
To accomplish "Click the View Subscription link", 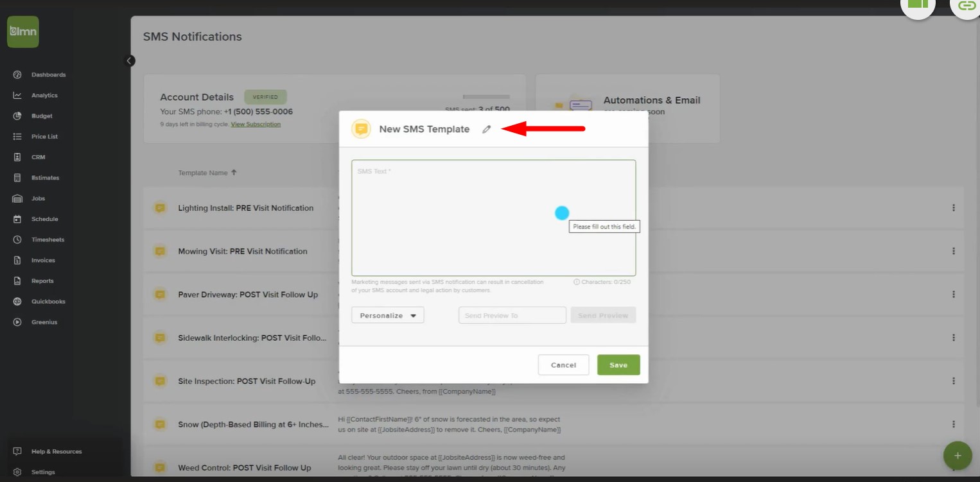I will coord(256,124).
